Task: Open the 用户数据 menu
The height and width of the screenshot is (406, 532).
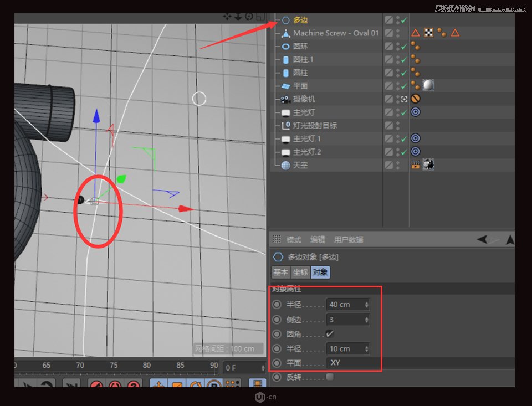Action: [x=347, y=239]
